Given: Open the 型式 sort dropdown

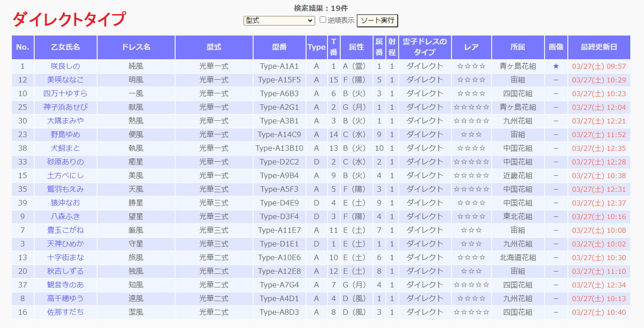Looking at the screenshot, I should point(279,20).
